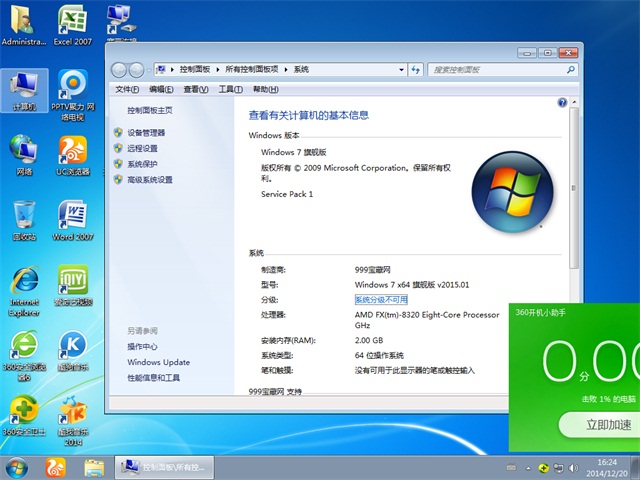Click the scroll up arrow

pos(574,102)
